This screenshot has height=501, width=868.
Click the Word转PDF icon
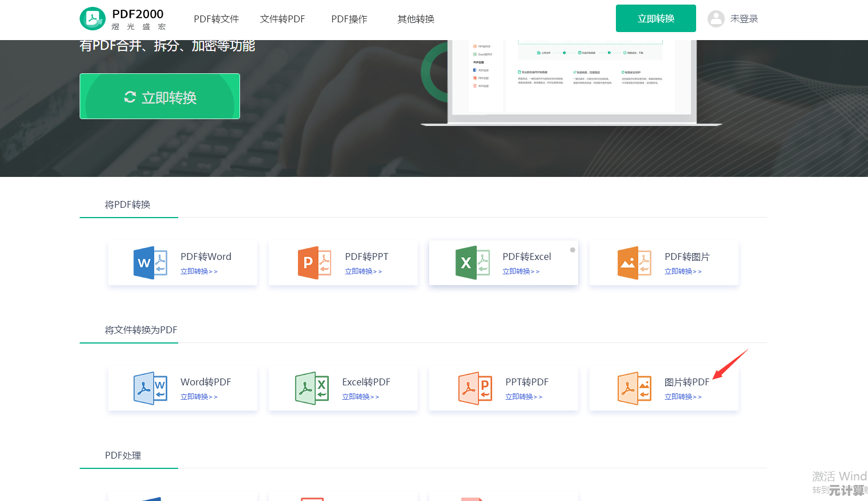click(x=150, y=388)
